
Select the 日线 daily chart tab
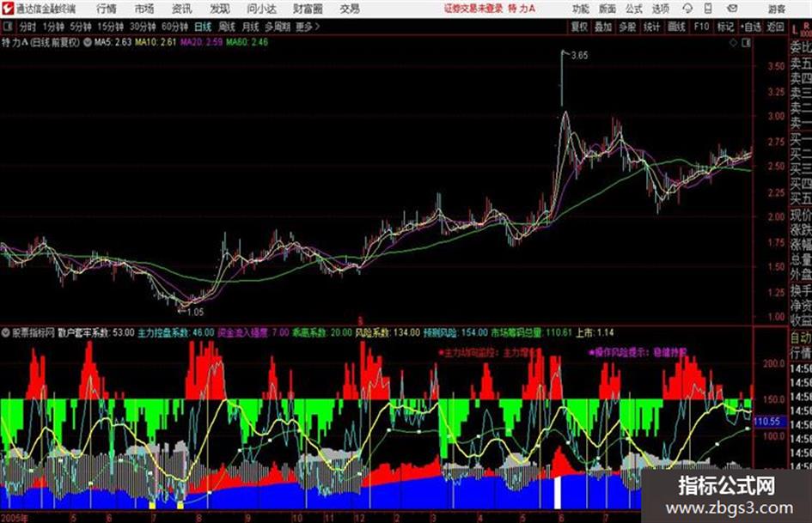tap(203, 27)
